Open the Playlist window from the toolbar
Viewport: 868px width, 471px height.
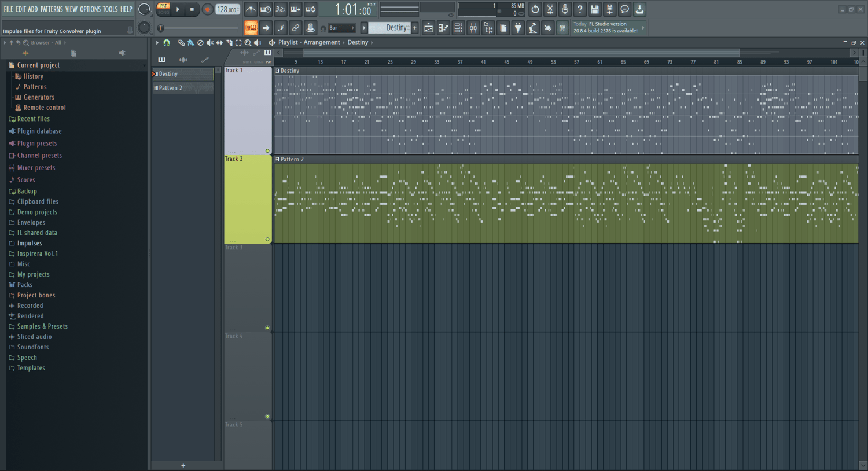[428, 28]
